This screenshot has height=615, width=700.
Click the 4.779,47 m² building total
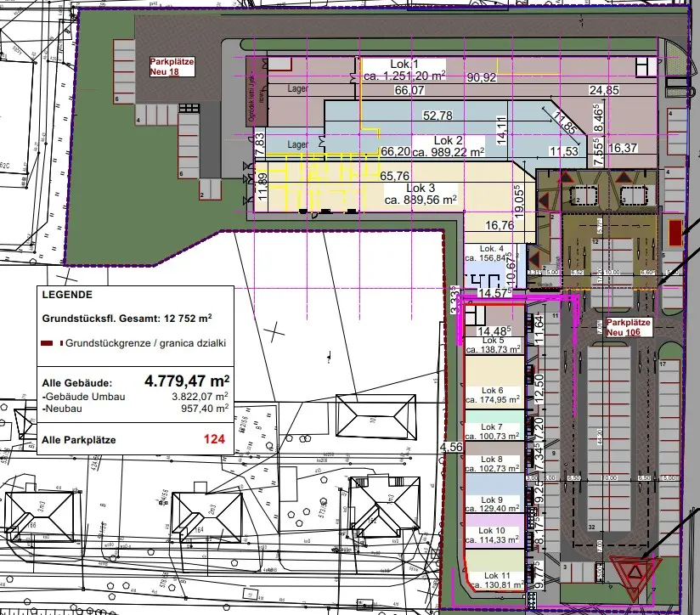187,381
